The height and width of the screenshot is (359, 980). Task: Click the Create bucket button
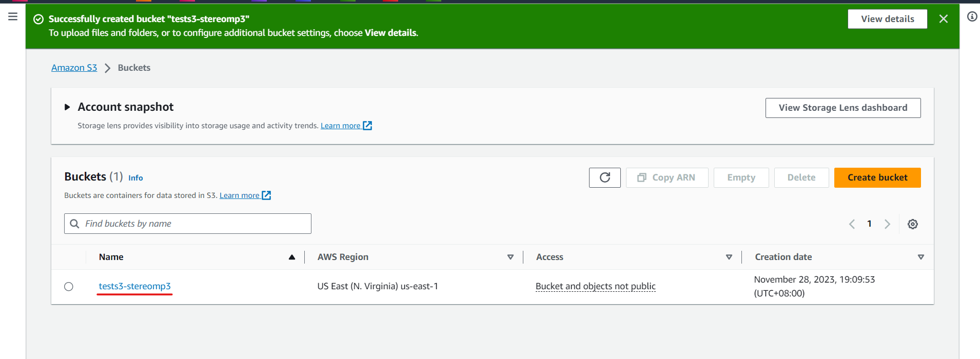[x=877, y=177]
